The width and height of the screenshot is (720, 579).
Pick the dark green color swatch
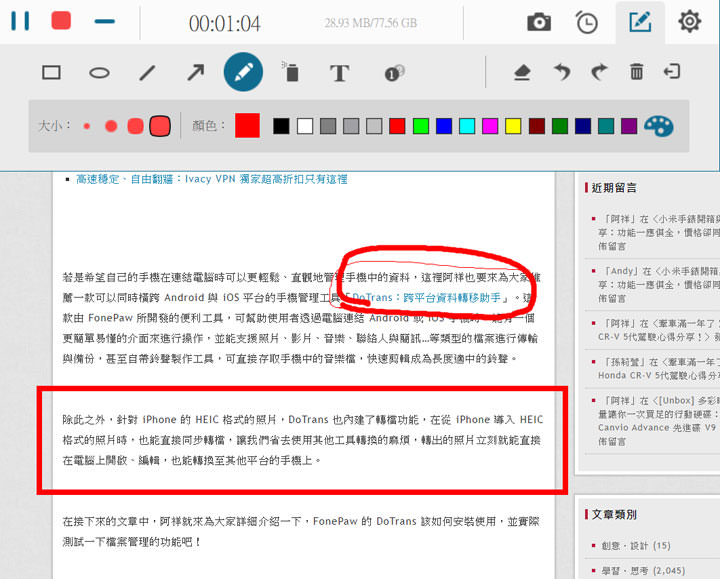pyautogui.click(x=560, y=126)
